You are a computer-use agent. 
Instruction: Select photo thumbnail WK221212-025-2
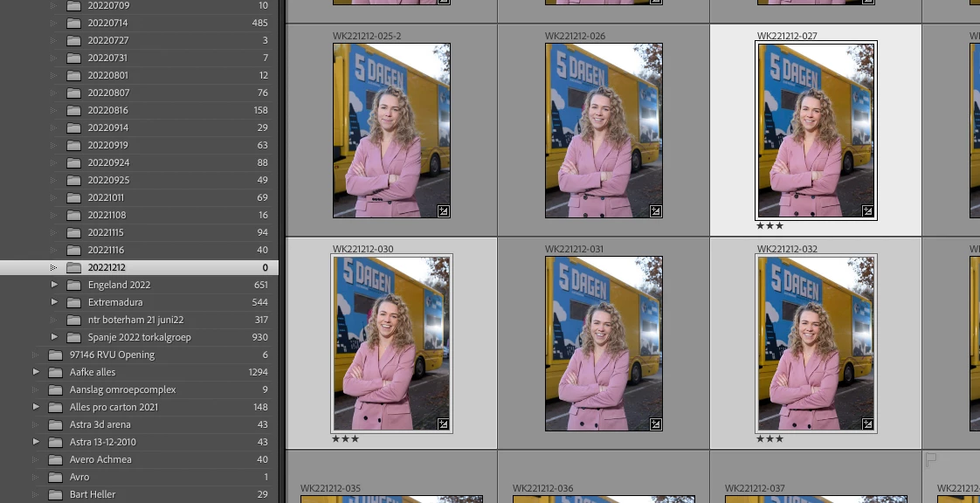pyautogui.click(x=391, y=131)
